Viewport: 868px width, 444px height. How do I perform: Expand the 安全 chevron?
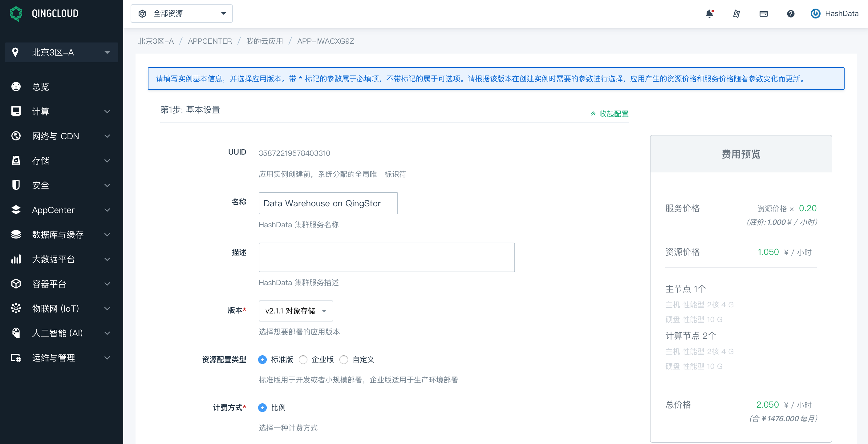(x=107, y=185)
